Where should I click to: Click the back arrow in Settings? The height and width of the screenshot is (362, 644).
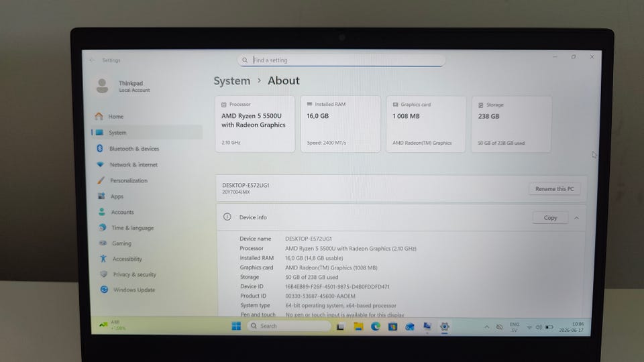click(x=92, y=60)
